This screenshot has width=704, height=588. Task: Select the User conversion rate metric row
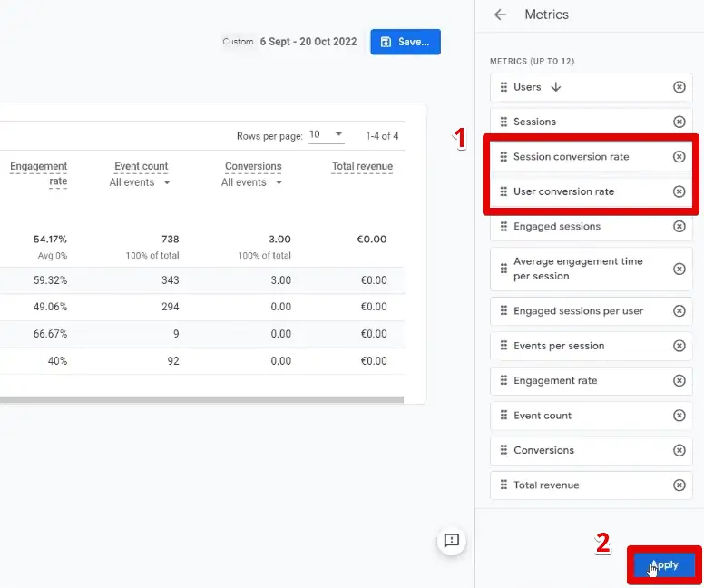pos(591,191)
